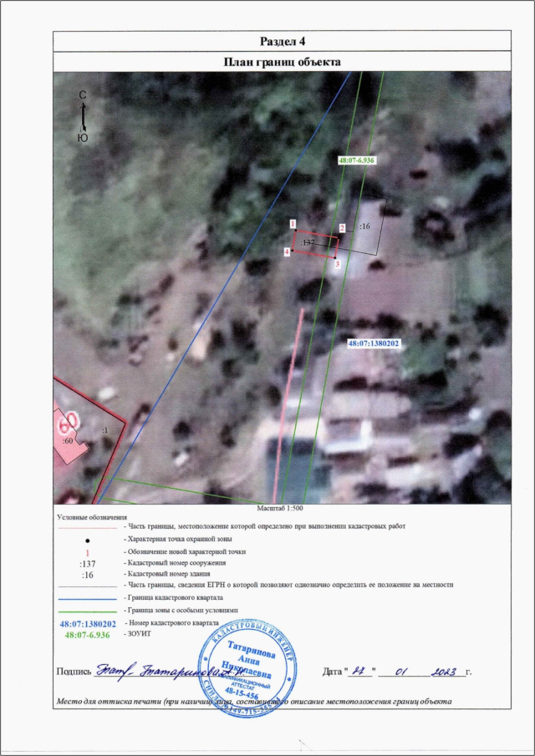The height and width of the screenshot is (756, 535).
Task: Click the pink building labeled 60
Action: click(x=69, y=431)
